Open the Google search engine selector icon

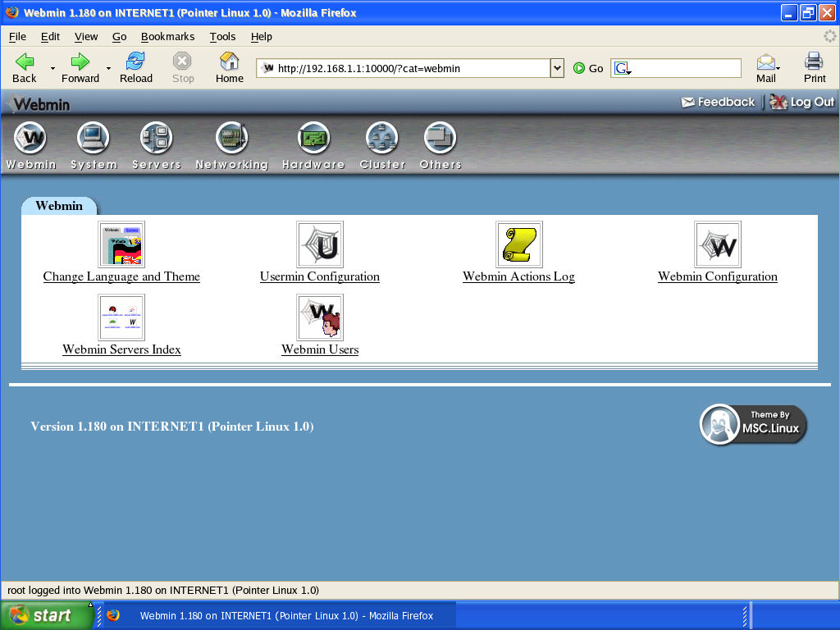[622, 69]
